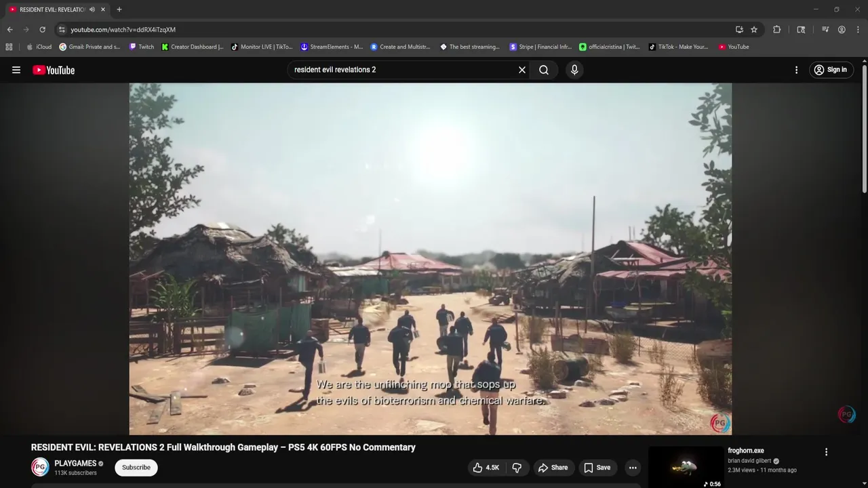
Task: Open Twitch bookmark
Action: click(142, 47)
